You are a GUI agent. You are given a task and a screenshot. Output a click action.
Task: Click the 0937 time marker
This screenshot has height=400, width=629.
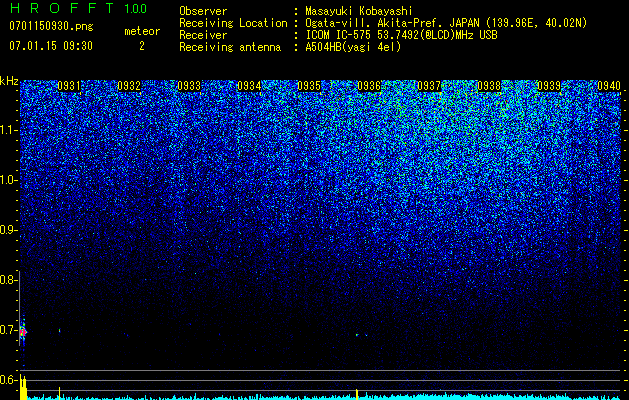(429, 86)
